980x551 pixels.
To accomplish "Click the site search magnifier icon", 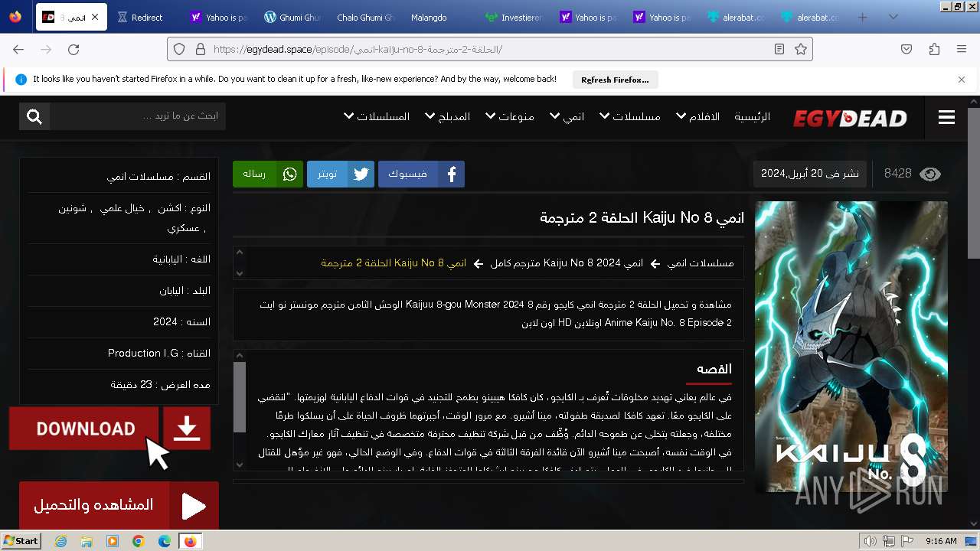I will (34, 116).
